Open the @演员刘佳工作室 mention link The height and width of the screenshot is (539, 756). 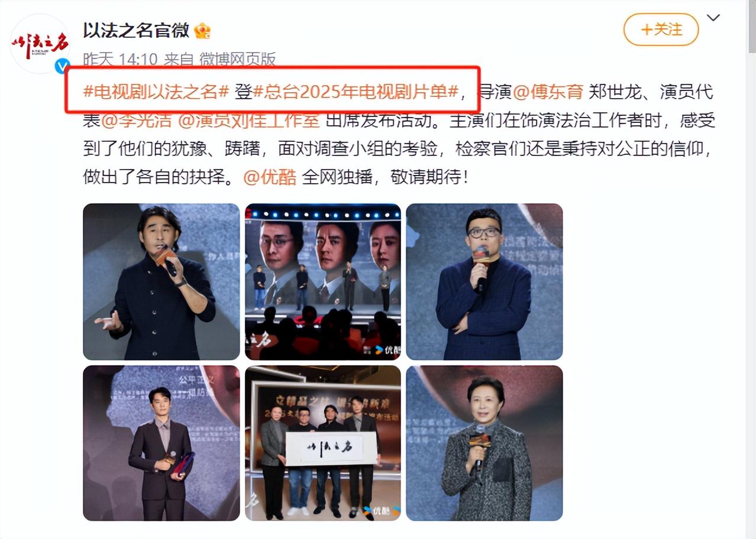pos(249,120)
